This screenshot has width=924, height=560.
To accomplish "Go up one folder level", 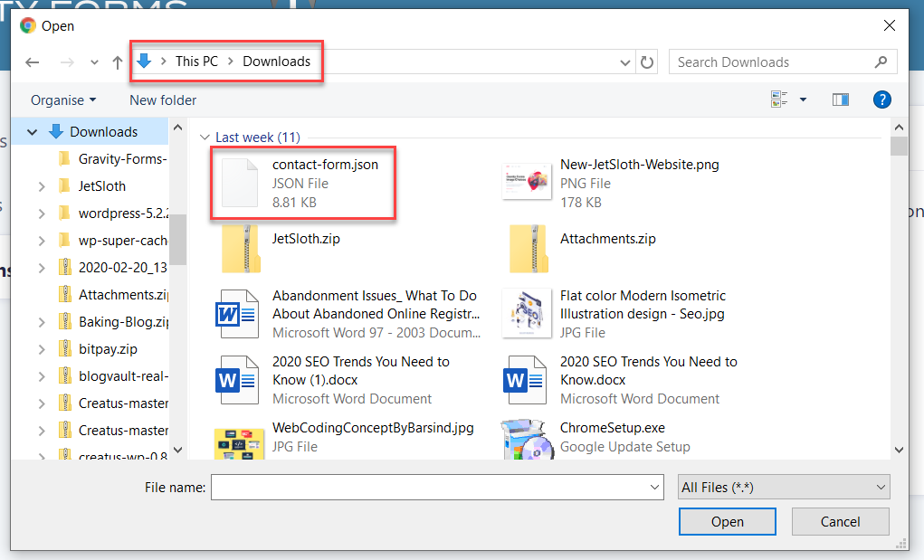I will [x=118, y=62].
